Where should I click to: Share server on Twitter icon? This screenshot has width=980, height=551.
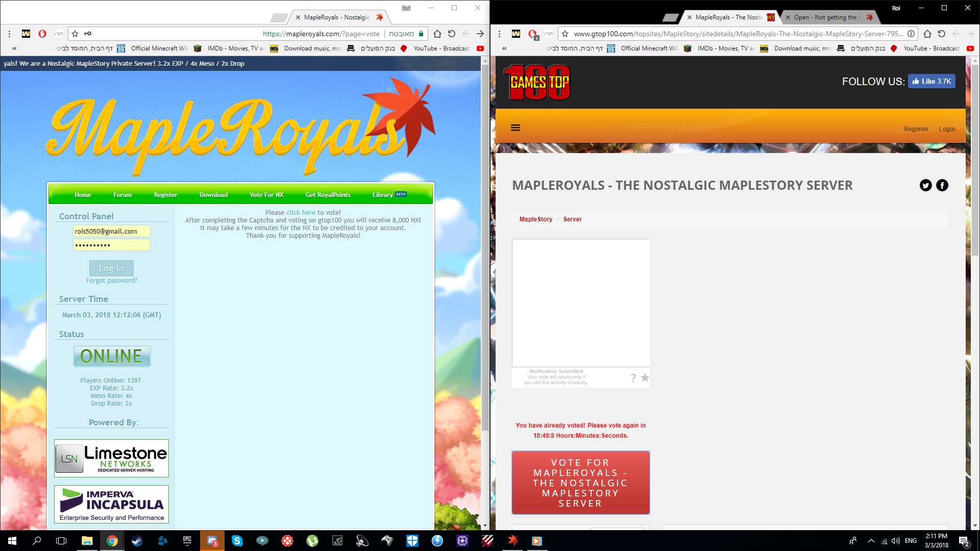925,185
